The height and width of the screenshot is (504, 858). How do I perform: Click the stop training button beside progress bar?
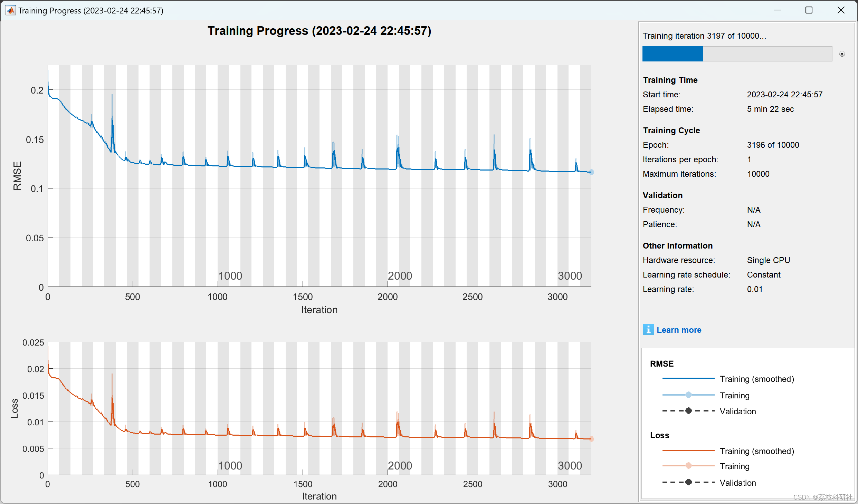pos(842,54)
